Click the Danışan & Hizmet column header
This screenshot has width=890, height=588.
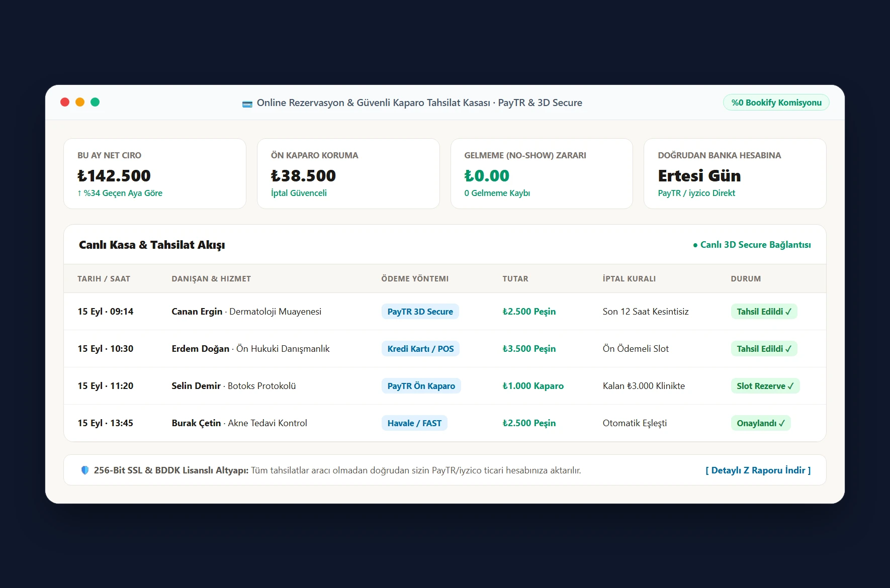click(211, 279)
